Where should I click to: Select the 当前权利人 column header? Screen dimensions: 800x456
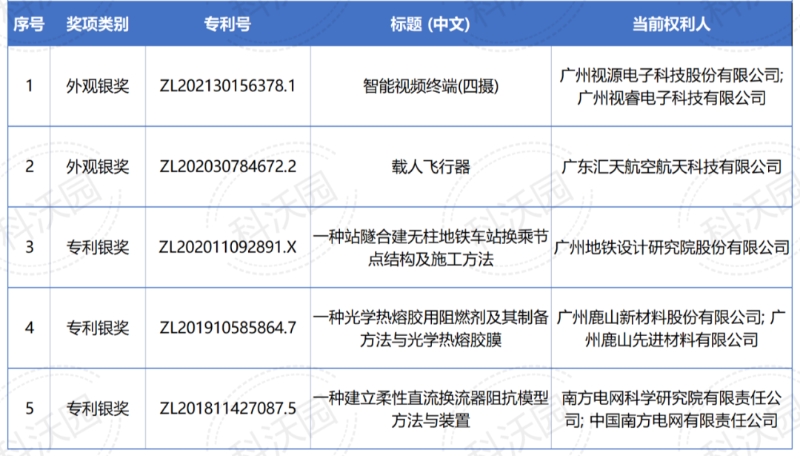click(x=672, y=24)
